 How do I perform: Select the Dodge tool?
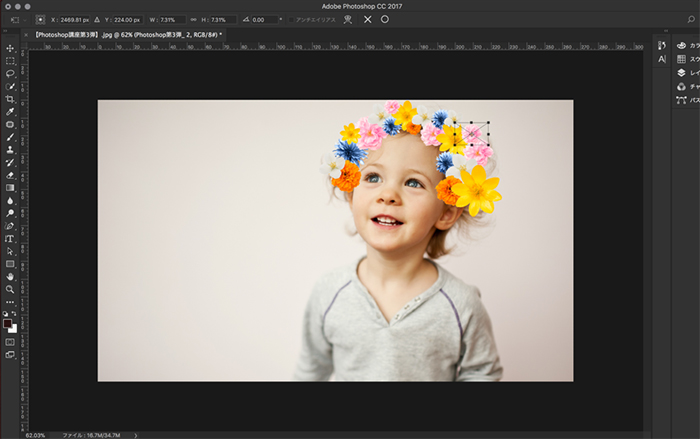point(10,213)
